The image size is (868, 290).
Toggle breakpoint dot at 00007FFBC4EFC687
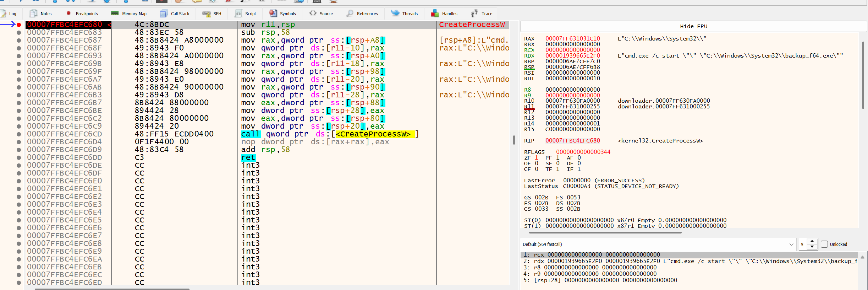pyautogui.click(x=19, y=40)
